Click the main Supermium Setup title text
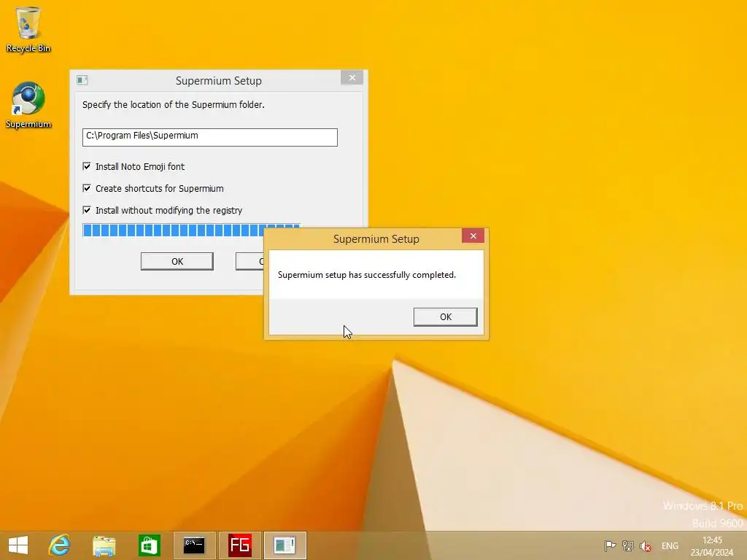 tap(219, 80)
